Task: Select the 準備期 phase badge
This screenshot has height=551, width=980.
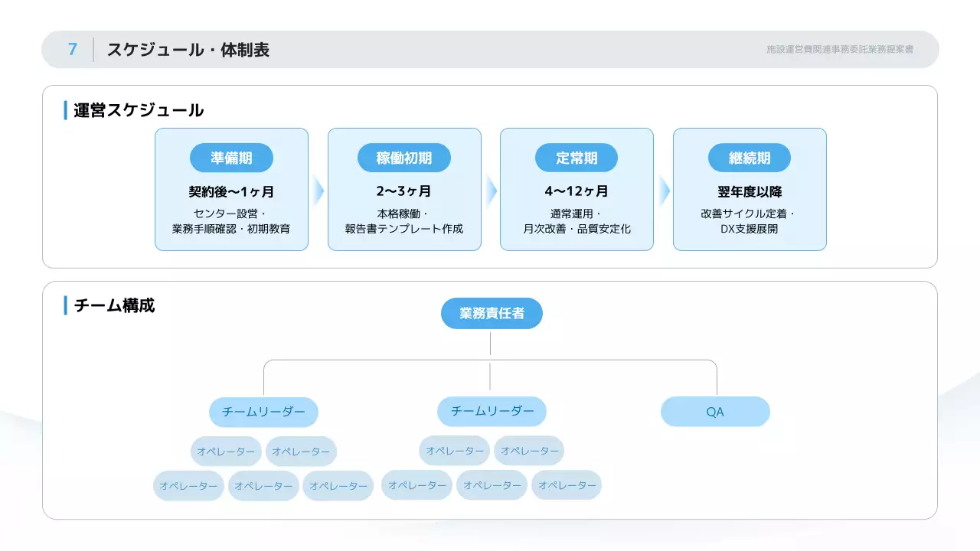Action: [x=231, y=158]
